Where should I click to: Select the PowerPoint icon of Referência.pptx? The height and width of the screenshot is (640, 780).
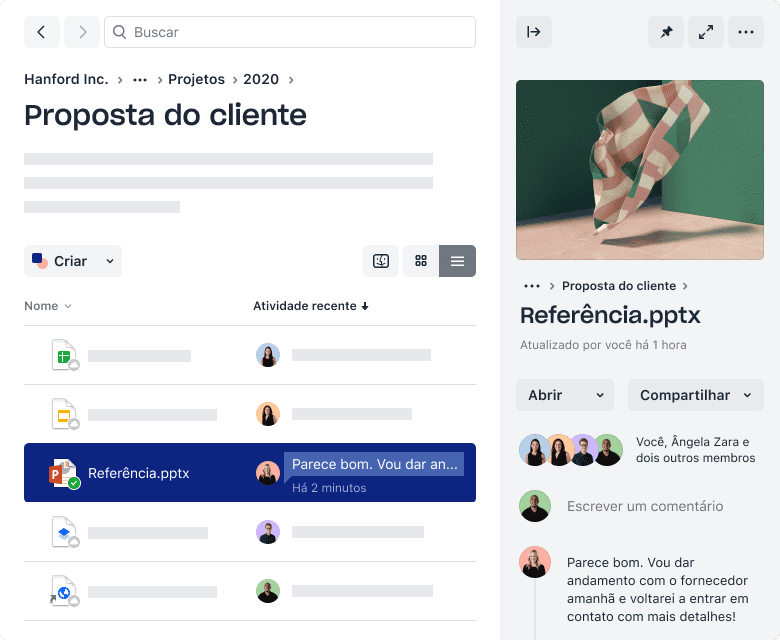tap(64, 473)
